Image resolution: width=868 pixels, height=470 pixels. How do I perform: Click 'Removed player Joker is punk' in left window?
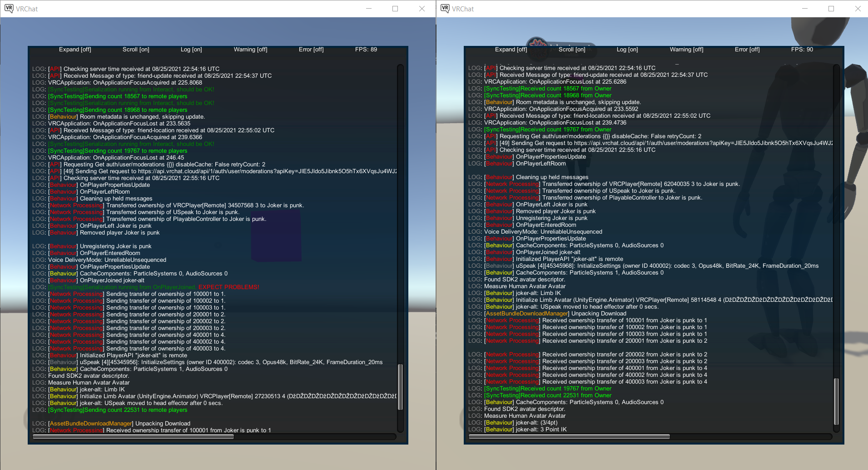click(96, 233)
